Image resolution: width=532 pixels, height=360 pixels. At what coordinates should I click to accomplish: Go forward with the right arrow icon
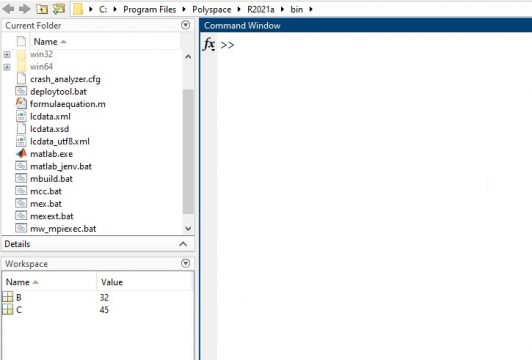24,9
